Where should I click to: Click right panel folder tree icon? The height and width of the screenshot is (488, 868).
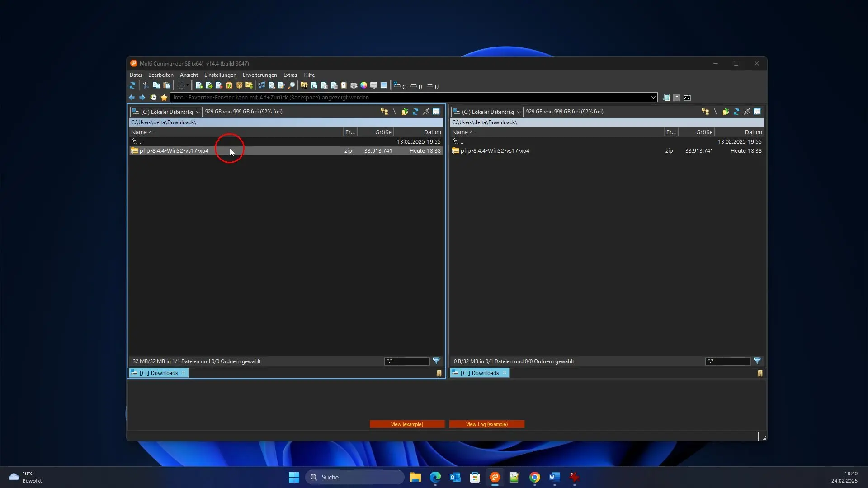pos(705,112)
